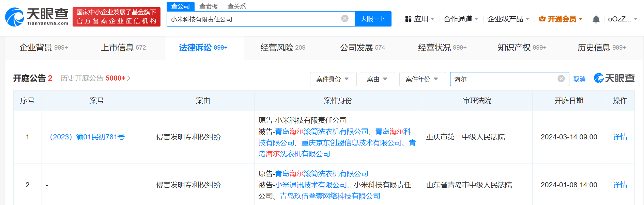This screenshot has height=205, width=644.
Task: Focus the 小米科技有限责任公司 search input
Action: coord(252,19)
